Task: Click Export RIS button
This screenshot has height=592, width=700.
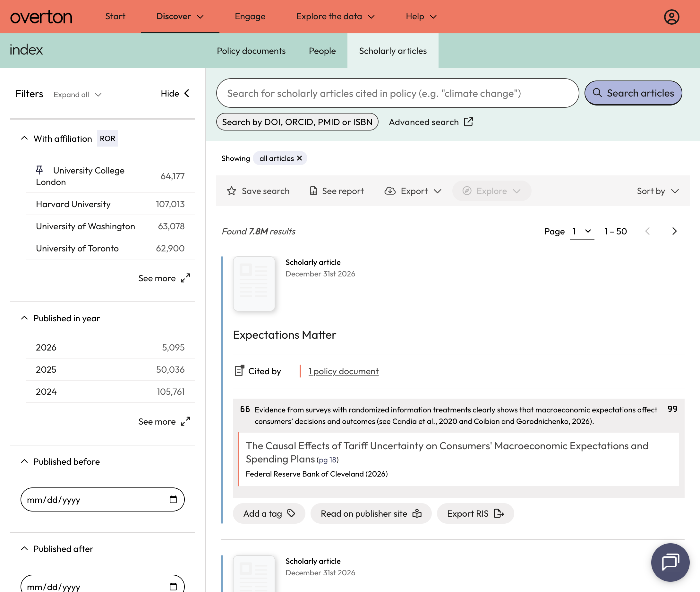Action: click(475, 513)
